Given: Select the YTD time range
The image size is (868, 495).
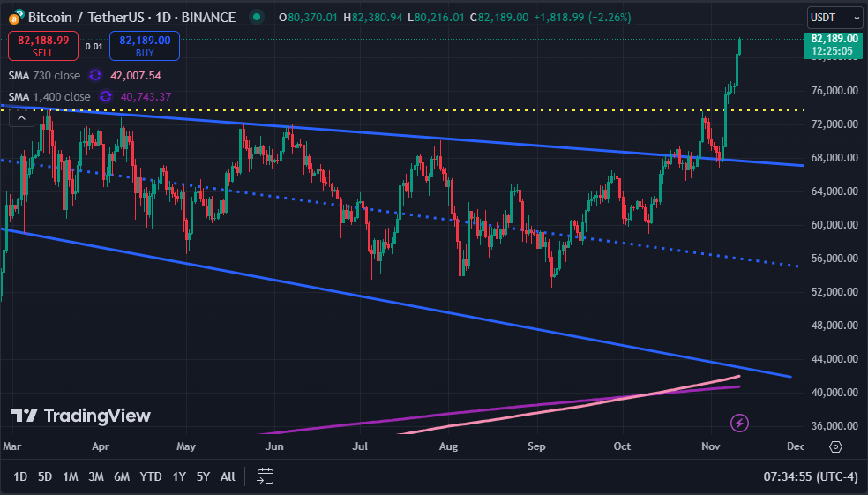Looking at the screenshot, I should point(151,476).
